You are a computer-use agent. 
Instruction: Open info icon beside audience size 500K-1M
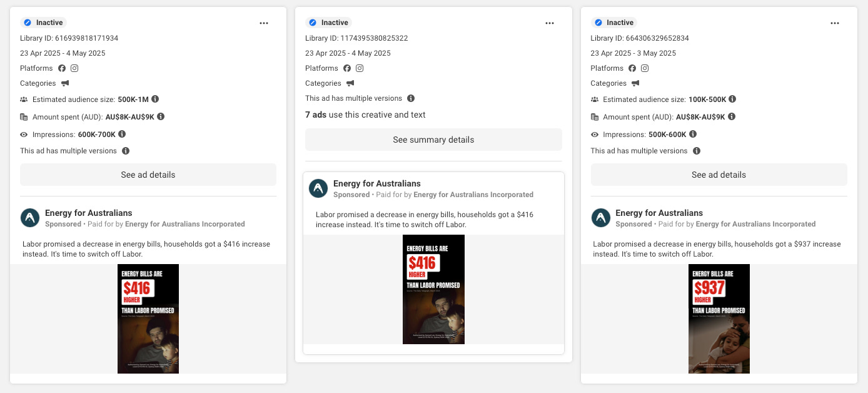point(155,99)
